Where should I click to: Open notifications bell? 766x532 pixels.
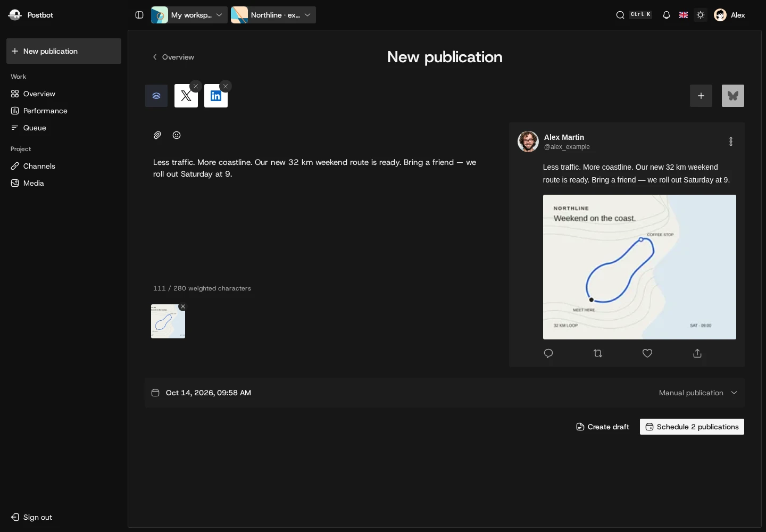click(x=667, y=15)
